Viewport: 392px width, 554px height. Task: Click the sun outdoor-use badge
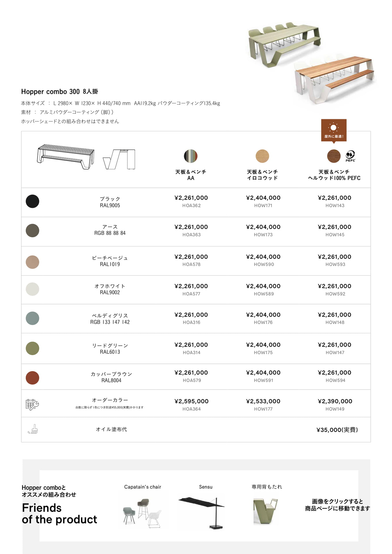coord(334,131)
